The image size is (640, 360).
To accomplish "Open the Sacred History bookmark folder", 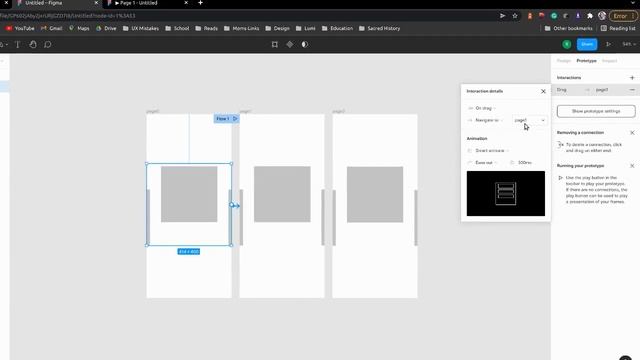I will pos(380,29).
